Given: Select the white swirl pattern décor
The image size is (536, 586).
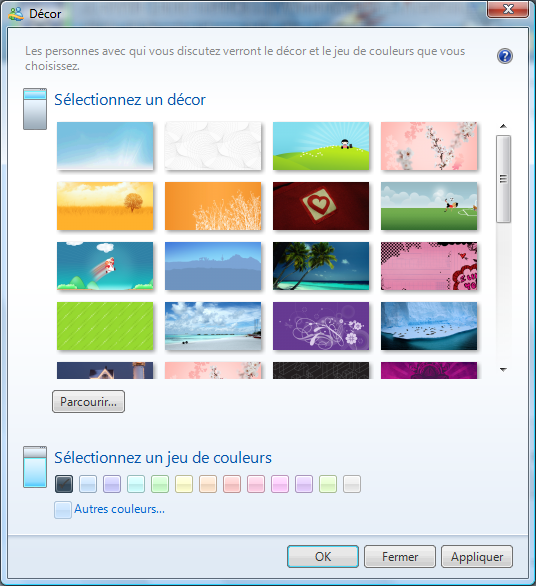Looking at the screenshot, I should tap(213, 146).
